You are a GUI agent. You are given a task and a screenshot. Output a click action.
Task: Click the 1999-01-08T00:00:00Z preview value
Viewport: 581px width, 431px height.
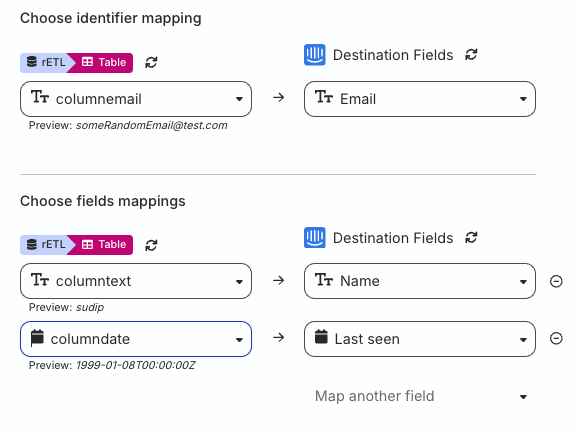(136, 365)
